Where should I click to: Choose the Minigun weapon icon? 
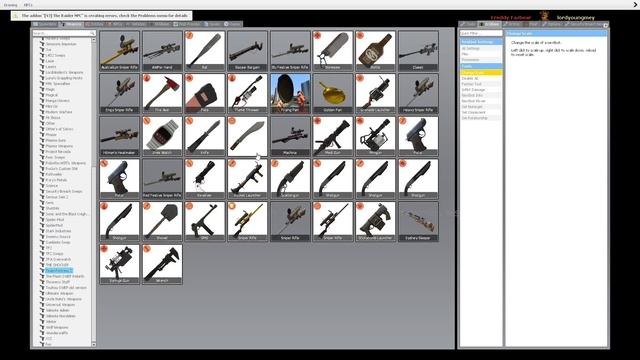(x=376, y=136)
